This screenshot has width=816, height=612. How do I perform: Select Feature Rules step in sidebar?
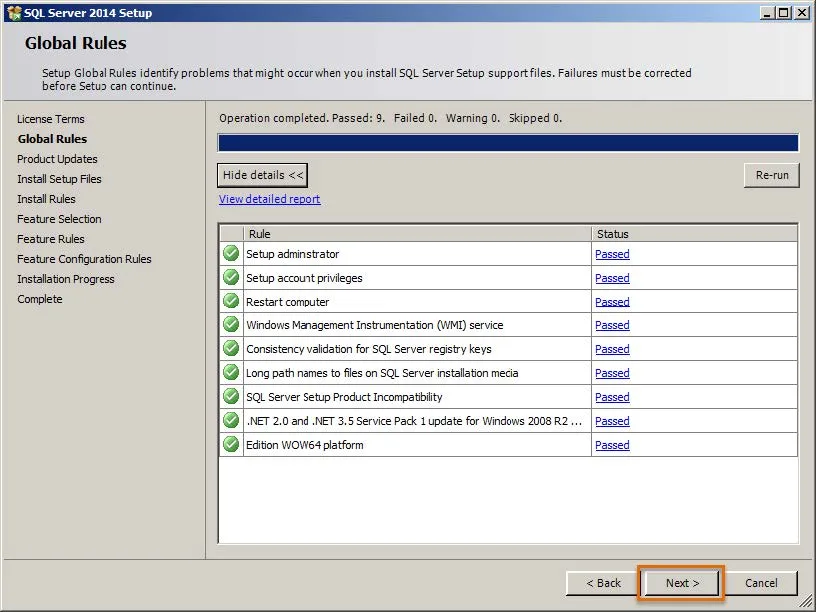tap(50, 239)
